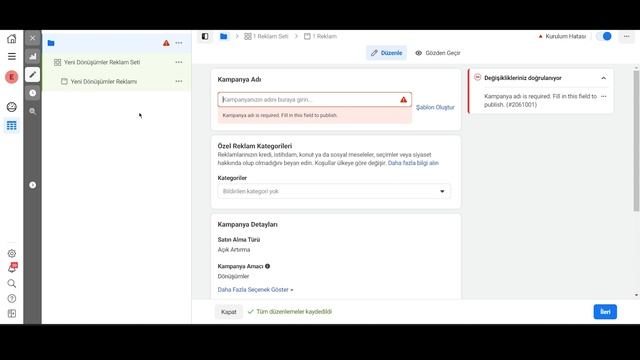
Task: Click the campaign warning triangle in tree
Action: (166, 43)
